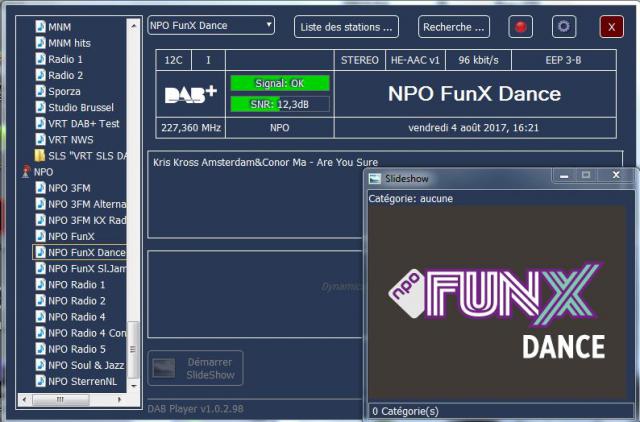This screenshot has width=640, height=422.
Task: Click the horizontal scroll left arrow
Action: click(x=24, y=399)
